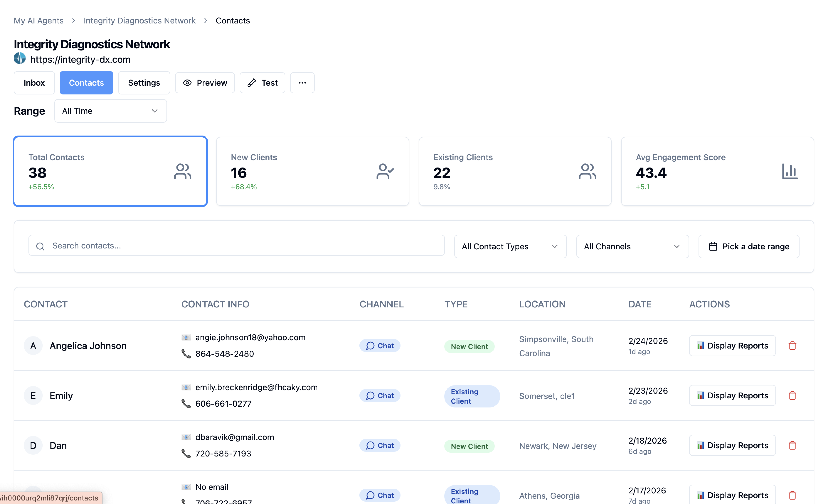Click the Dan contact name
This screenshot has height=504, width=833.
click(58, 446)
